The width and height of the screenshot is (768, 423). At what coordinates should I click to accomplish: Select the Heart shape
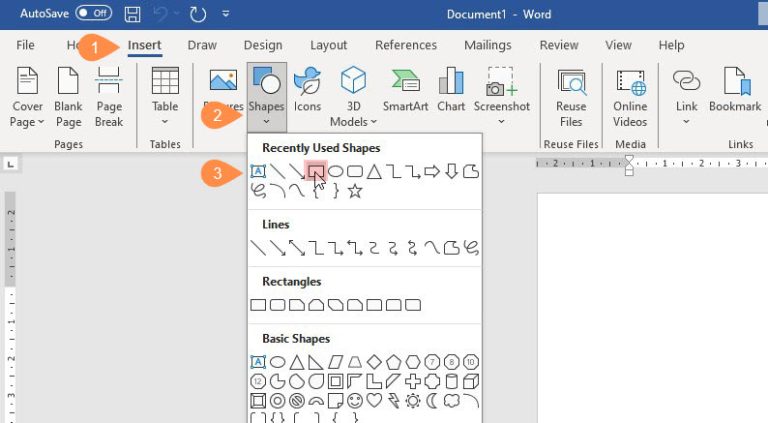(374, 400)
